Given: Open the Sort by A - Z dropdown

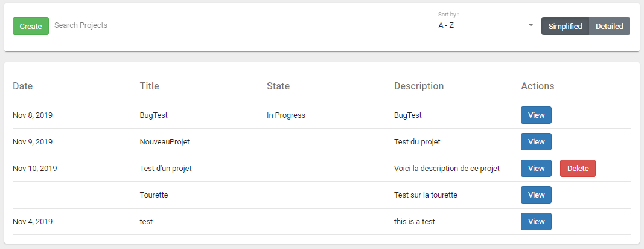Looking at the screenshot, I should coord(486,25).
